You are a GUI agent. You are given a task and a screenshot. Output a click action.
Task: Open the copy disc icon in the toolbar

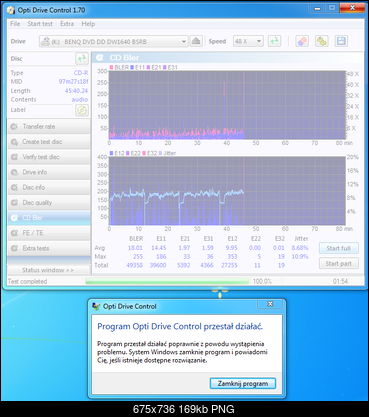click(321, 41)
